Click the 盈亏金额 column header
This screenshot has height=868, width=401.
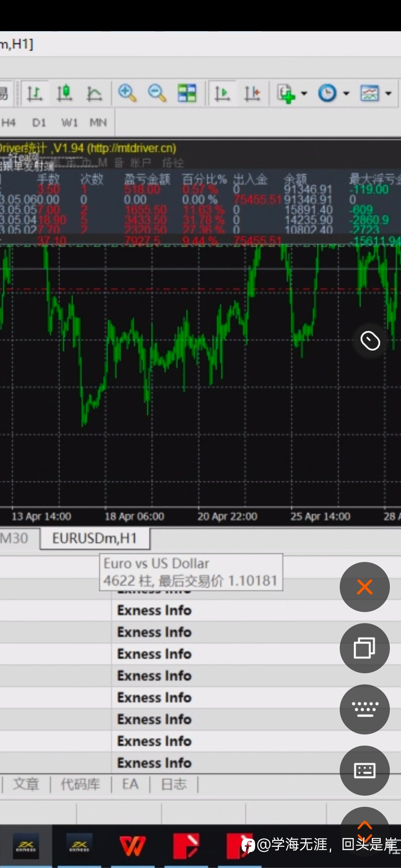coord(147,179)
